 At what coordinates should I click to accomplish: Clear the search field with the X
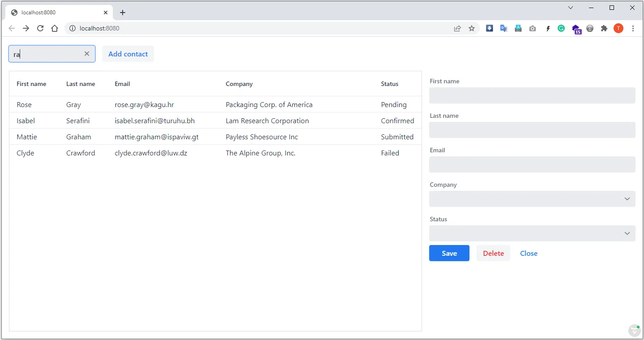tap(87, 54)
